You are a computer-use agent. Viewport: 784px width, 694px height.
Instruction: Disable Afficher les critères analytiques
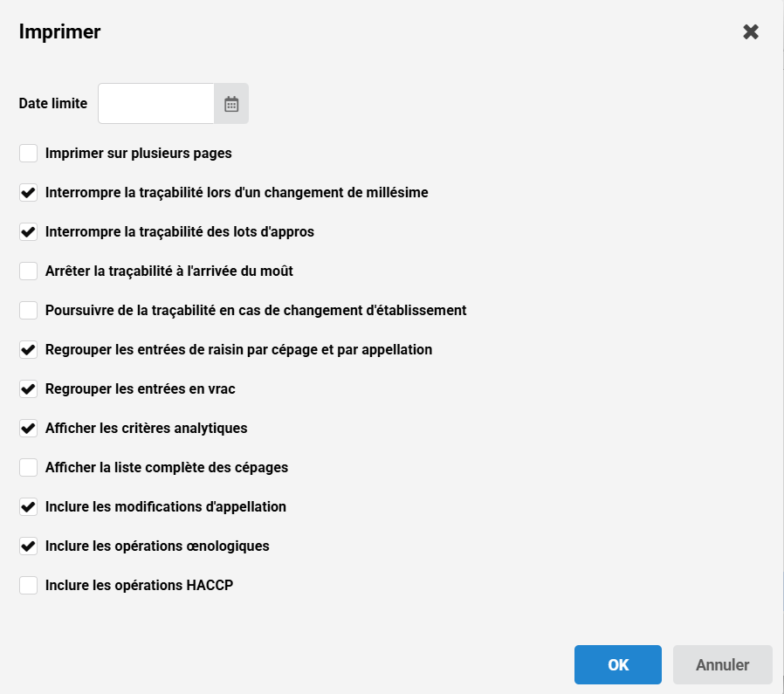[29, 429]
